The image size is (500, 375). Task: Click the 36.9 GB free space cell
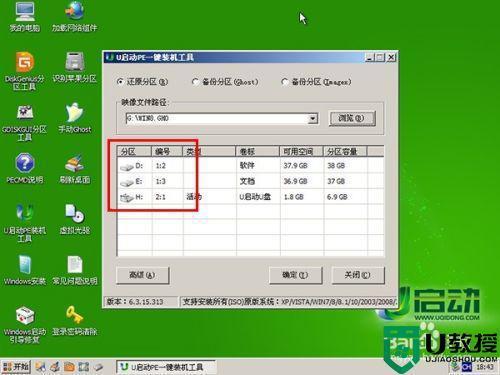(x=295, y=181)
